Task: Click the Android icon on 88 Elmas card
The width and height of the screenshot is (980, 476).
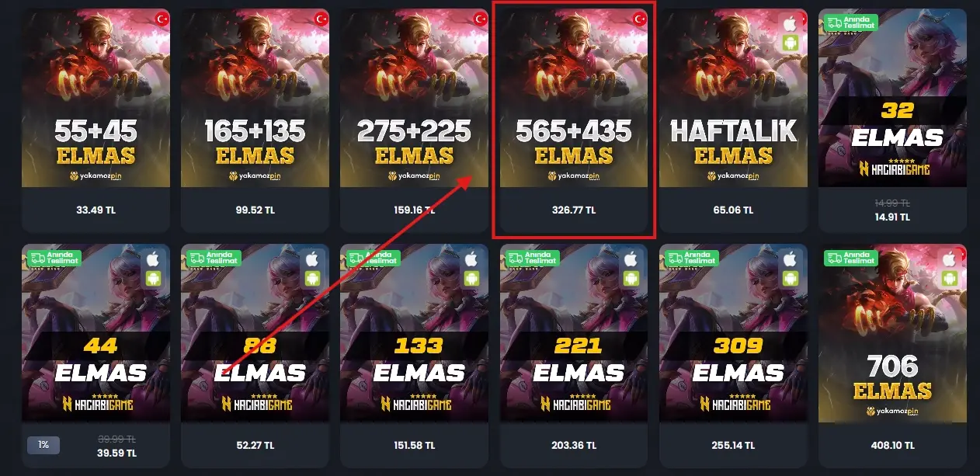Action: tap(312, 277)
